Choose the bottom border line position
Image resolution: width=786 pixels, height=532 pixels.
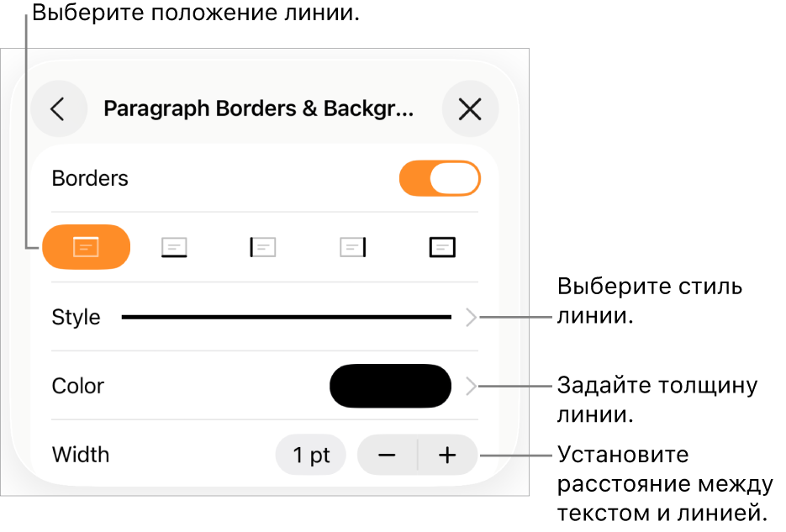click(175, 247)
